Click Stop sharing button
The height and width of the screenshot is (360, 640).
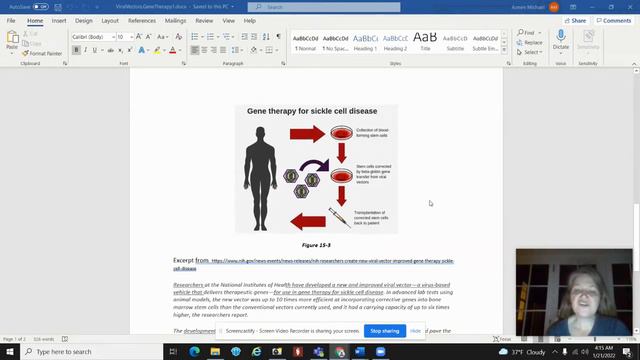click(385, 331)
